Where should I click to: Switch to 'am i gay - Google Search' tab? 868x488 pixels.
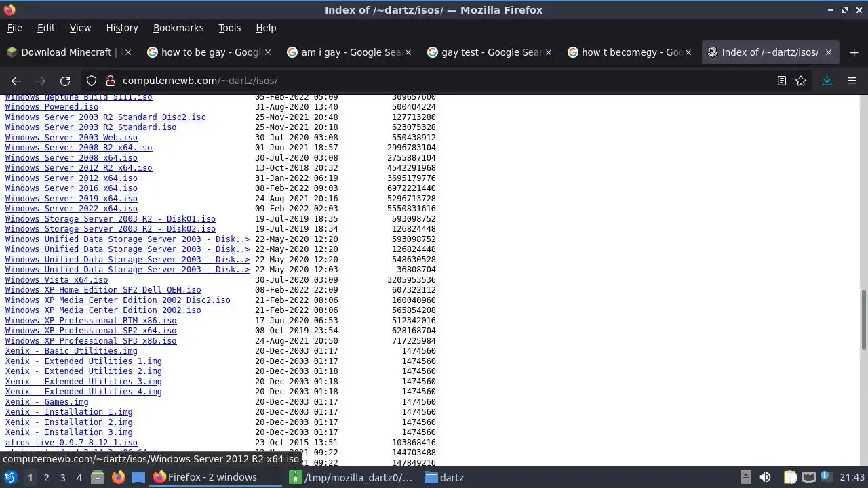[x=349, y=52]
